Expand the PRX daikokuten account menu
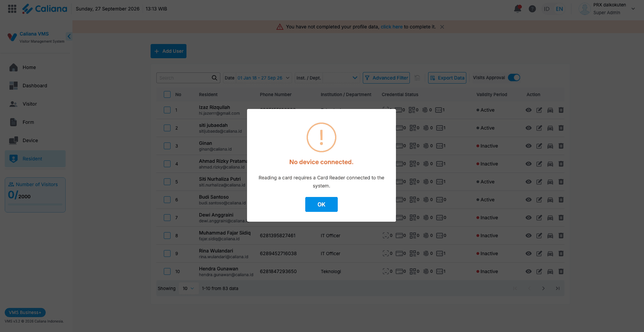The image size is (644, 332). [633, 9]
